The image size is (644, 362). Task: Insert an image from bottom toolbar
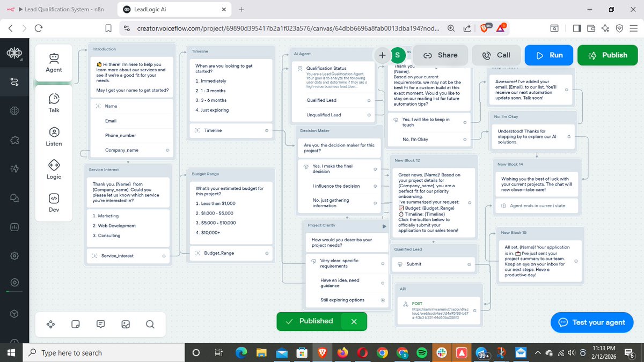coord(126,324)
